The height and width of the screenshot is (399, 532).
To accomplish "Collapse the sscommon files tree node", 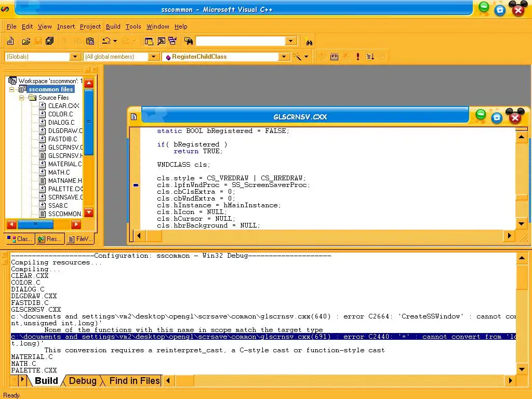I will pos(12,89).
